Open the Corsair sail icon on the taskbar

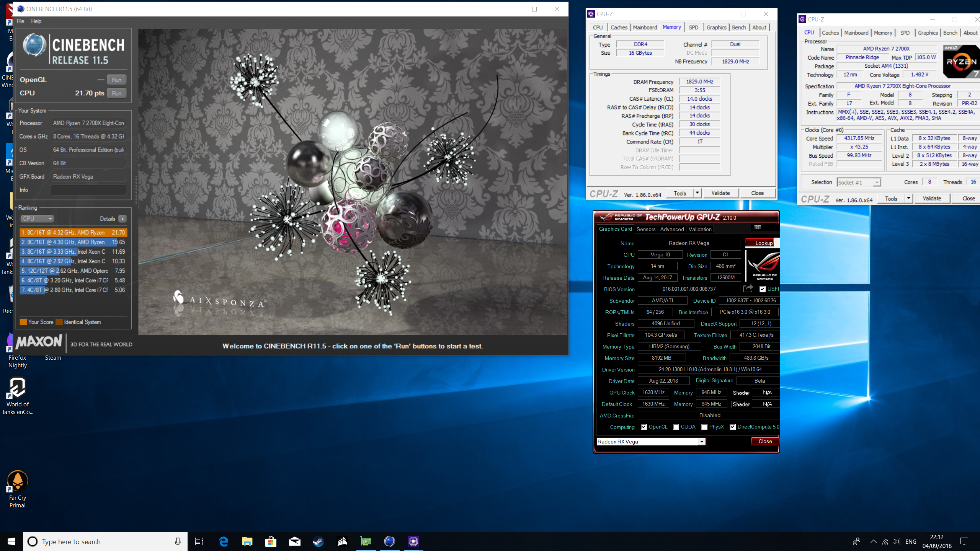(x=342, y=541)
